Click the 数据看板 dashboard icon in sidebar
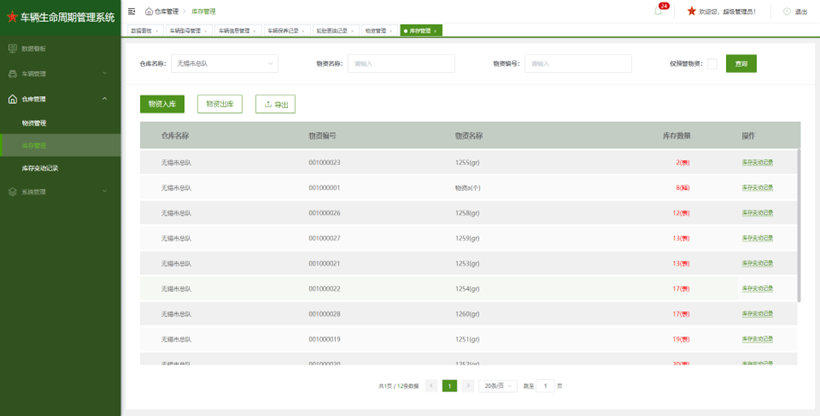 12,48
